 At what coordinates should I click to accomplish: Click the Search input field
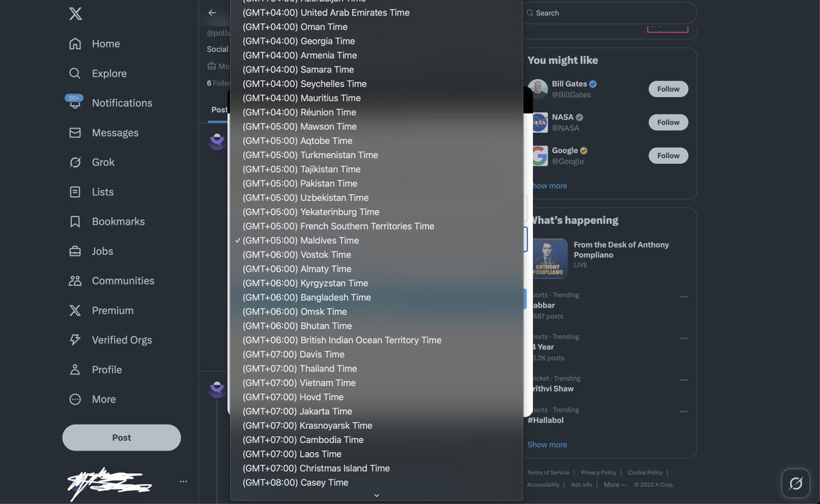click(610, 13)
